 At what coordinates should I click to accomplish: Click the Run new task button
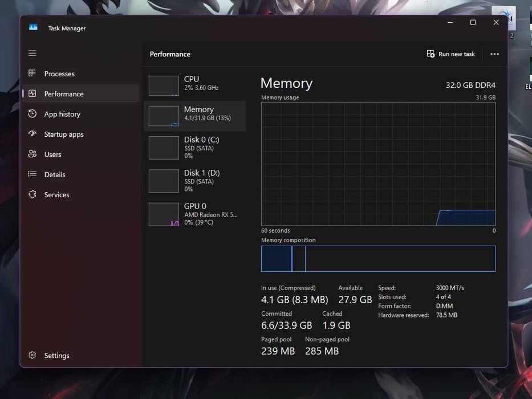(x=451, y=54)
